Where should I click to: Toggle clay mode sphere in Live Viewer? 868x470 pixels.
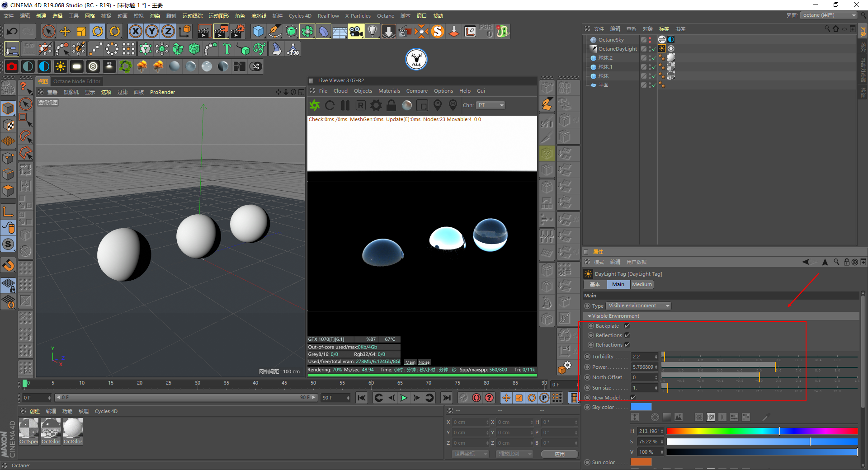(407, 105)
